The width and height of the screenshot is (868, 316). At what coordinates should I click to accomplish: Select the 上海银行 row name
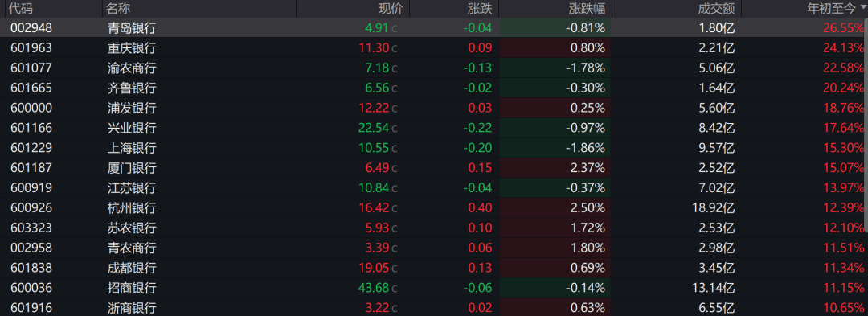[132, 148]
